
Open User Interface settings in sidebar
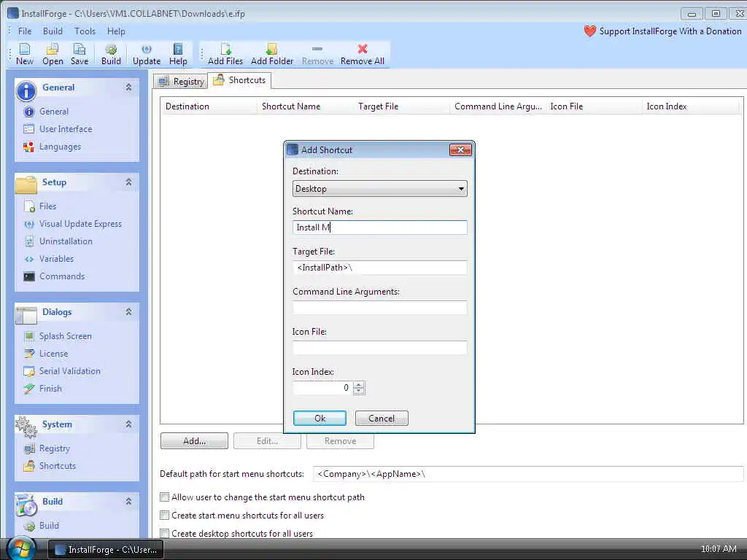pos(58,129)
